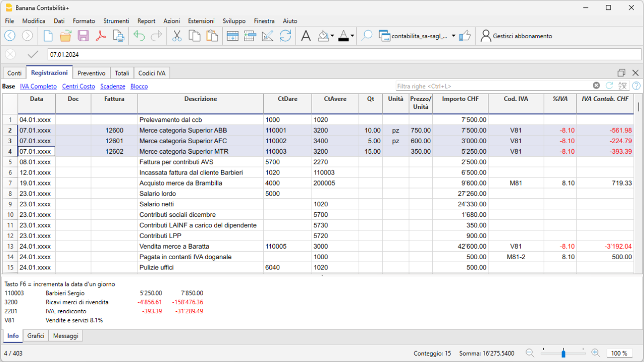Image resolution: width=644 pixels, height=362 pixels.
Task: Click the magnifying glass find icon
Action: point(367,36)
